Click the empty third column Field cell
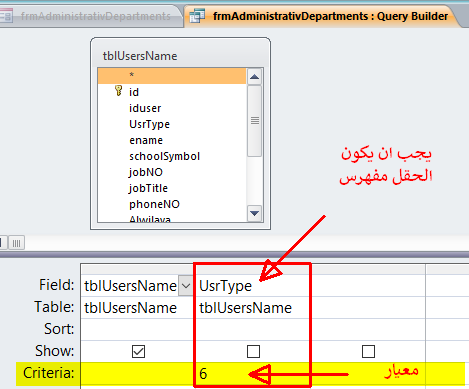Viewport: 469px width, 389px height. pos(368,286)
